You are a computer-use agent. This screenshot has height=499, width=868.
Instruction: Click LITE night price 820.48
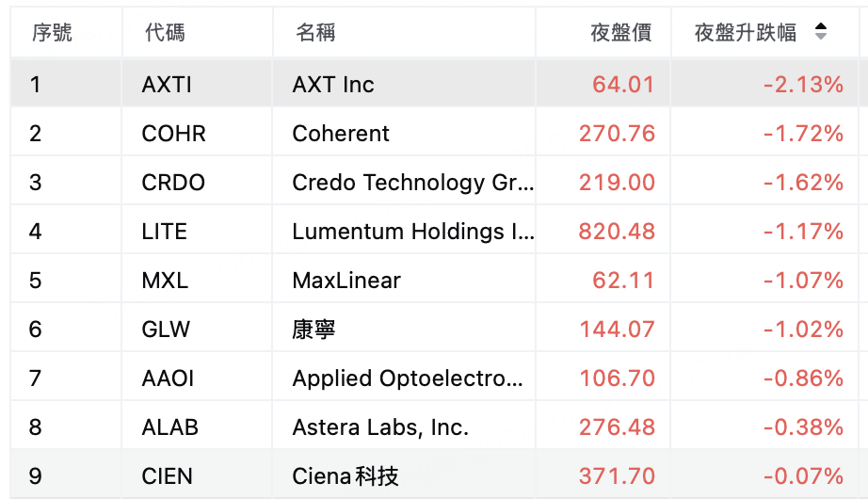pyautogui.click(x=617, y=232)
